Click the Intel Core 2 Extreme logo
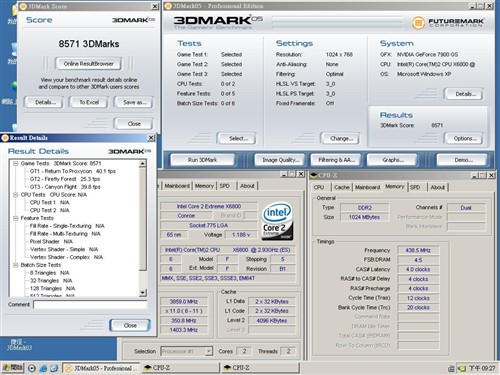 tap(277, 220)
